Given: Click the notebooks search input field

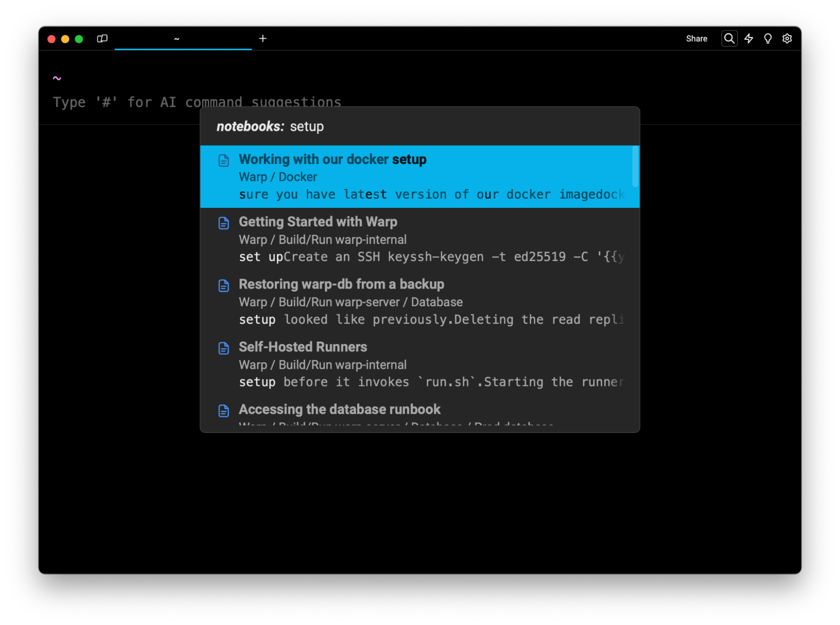Looking at the screenshot, I should [420, 126].
